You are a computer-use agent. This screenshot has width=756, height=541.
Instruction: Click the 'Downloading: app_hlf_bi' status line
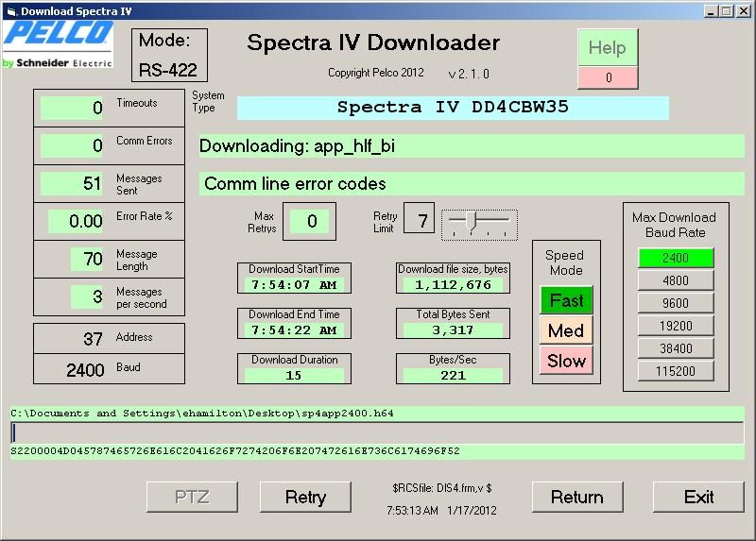tap(472, 145)
